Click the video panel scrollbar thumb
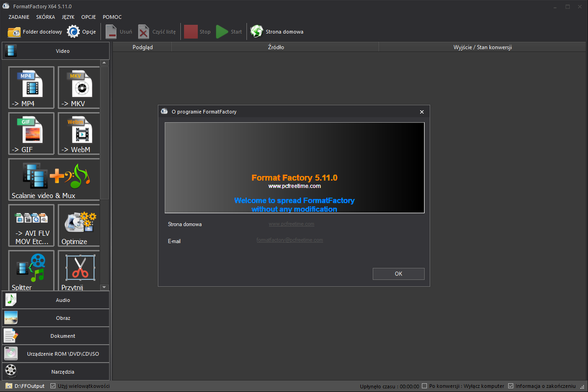This screenshot has width=588, height=392. coord(104,132)
